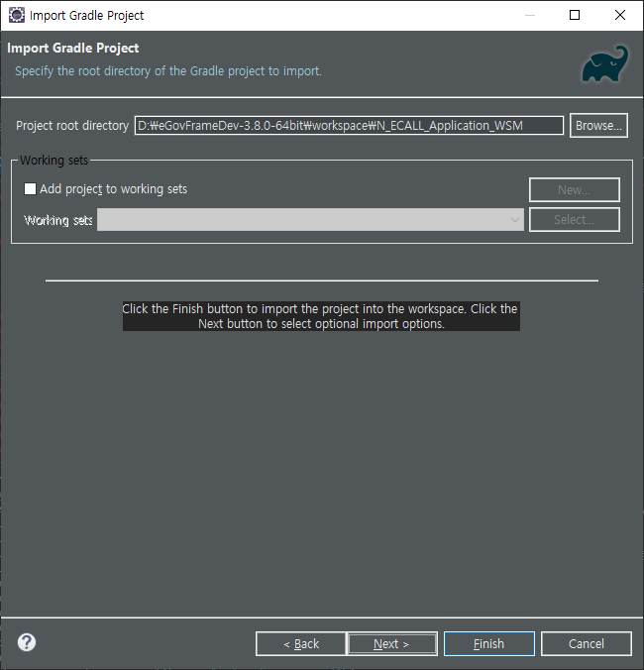Click the instruction text about Finish button
The image size is (644, 670).
click(x=321, y=316)
